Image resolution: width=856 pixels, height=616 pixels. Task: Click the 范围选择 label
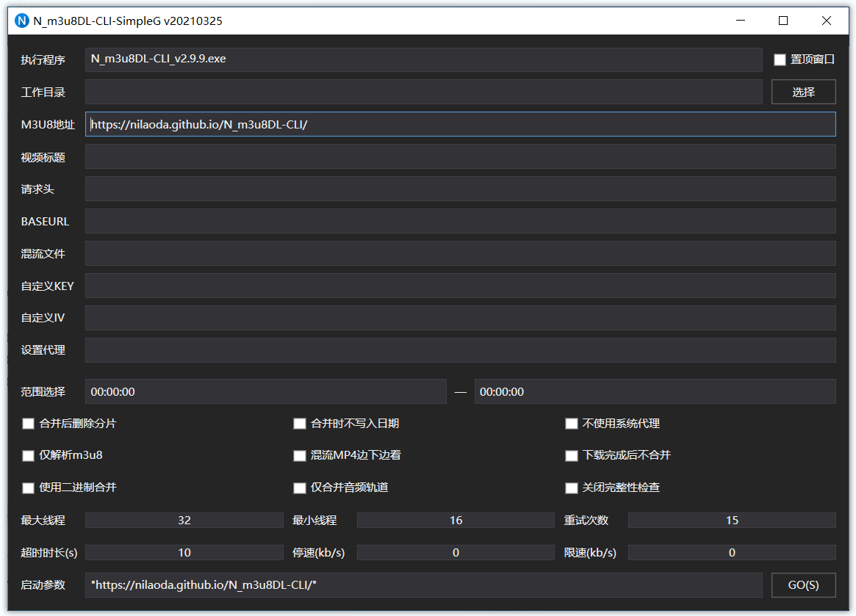point(43,392)
